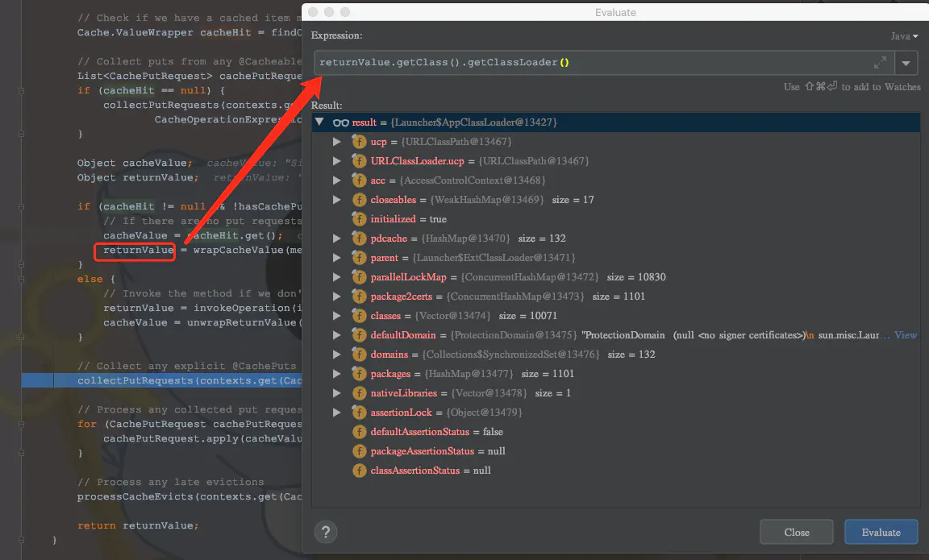Click the expand-editor icon in the expression field
The image size is (929, 560).
click(x=880, y=62)
